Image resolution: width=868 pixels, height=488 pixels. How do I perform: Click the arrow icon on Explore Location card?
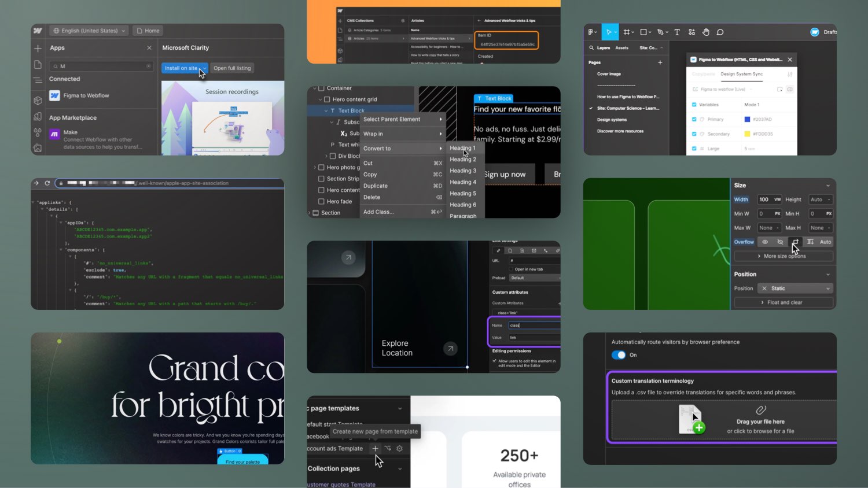click(450, 349)
